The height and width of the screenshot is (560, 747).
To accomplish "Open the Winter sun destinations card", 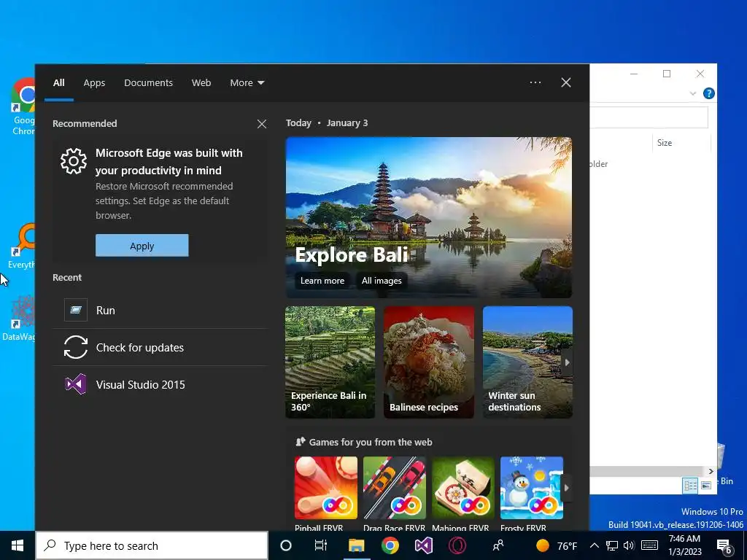I will point(527,362).
